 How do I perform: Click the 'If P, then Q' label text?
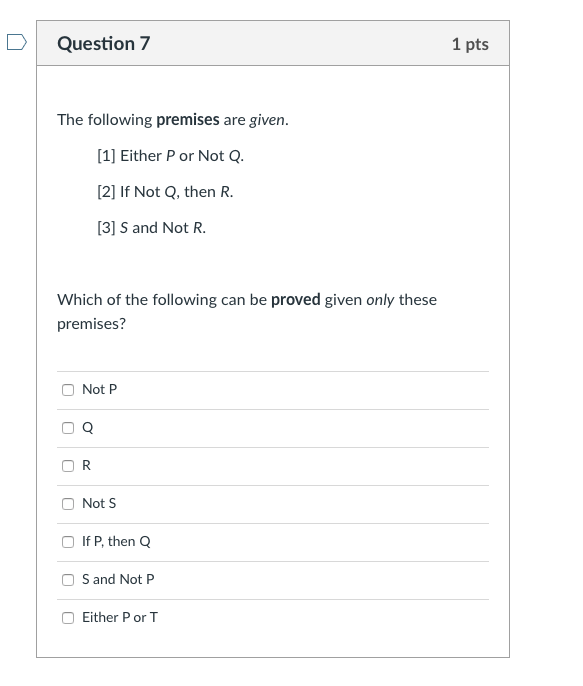[x=116, y=542]
